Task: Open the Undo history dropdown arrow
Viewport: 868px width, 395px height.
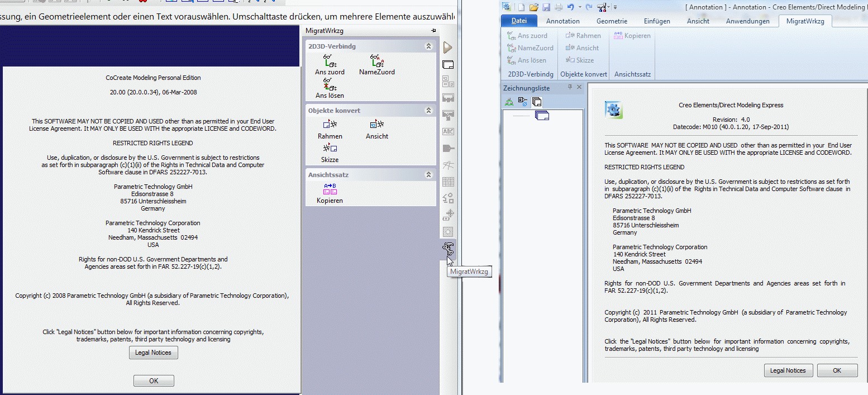Action: click(580, 7)
